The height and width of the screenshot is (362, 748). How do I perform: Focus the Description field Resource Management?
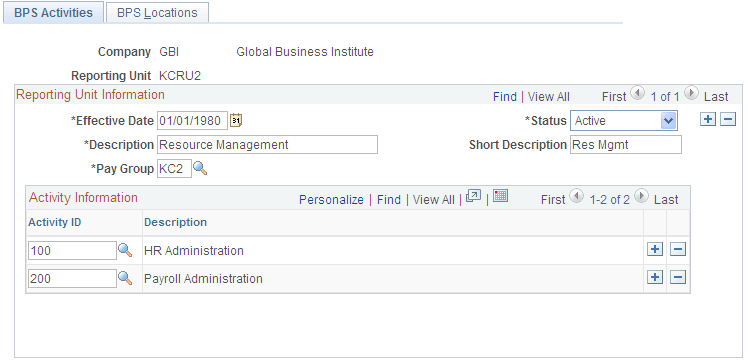coord(267,145)
